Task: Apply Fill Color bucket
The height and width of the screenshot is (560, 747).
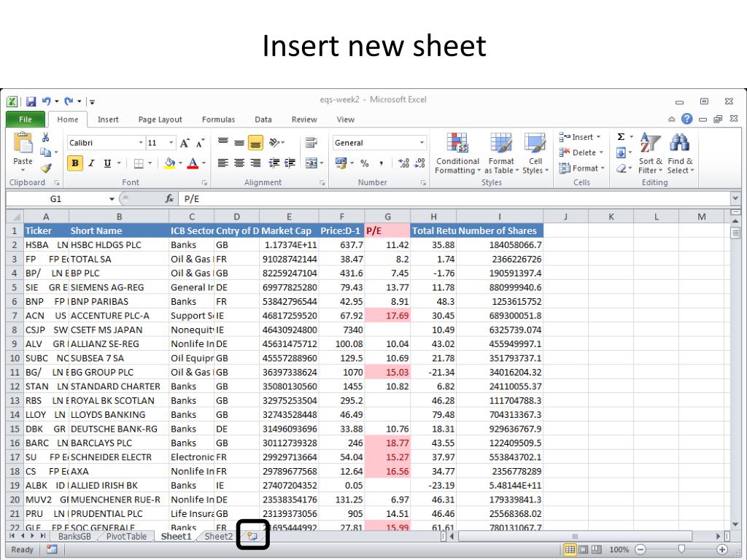Action: (x=169, y=163)
